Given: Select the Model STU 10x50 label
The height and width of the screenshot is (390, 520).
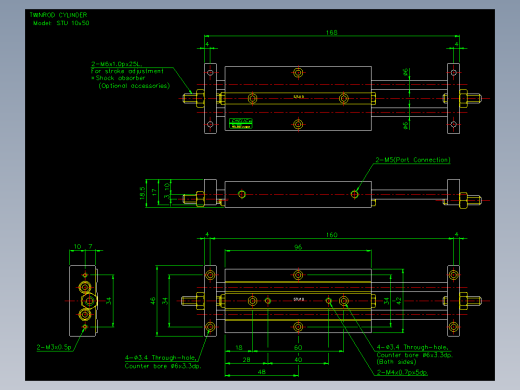Looking at the screenshot, I should point(61,23).
